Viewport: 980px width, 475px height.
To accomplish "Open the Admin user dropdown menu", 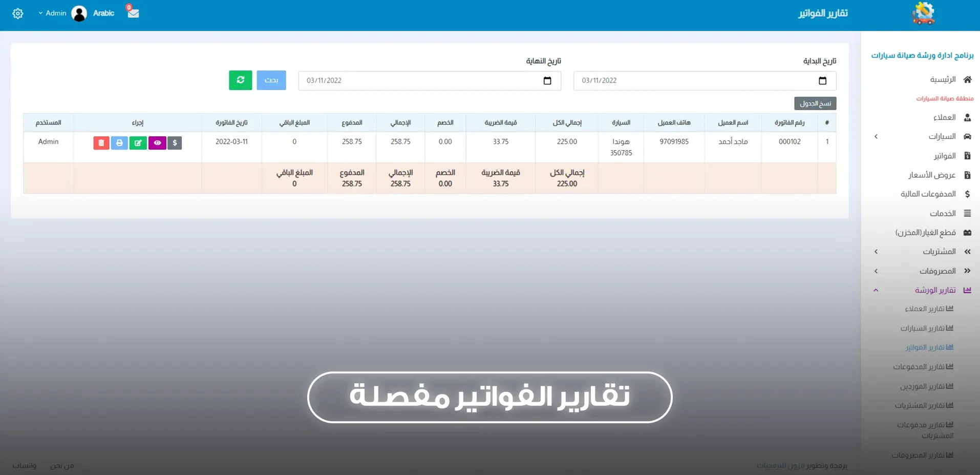I will tap(53, 13).
